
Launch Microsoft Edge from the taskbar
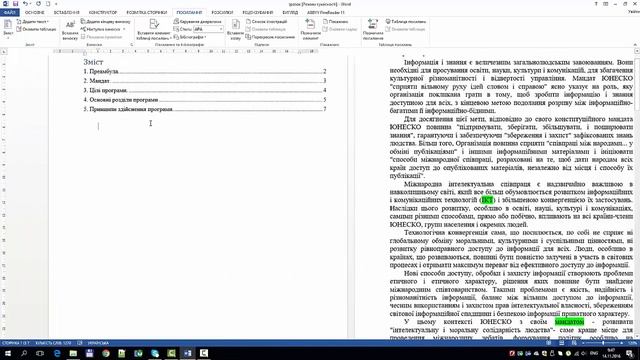pyautogui.click(x=57, y=353)
